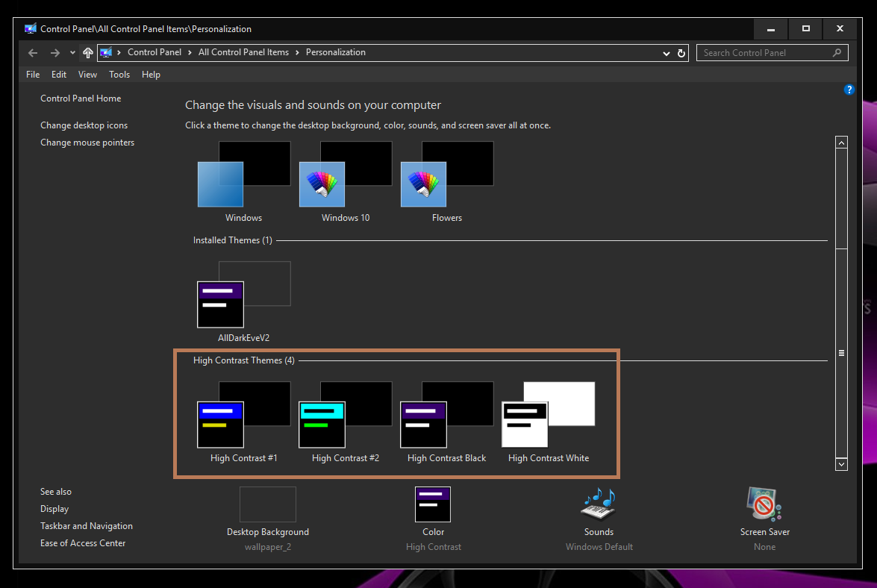The image size is (877, 588).
Task: Open the Edit menu
Action: tap(59, 75)
